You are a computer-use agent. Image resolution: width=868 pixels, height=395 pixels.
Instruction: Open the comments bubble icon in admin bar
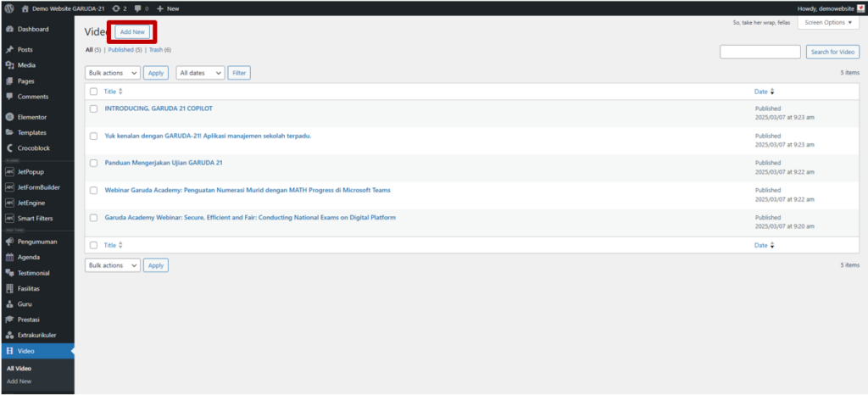point(138,8)
